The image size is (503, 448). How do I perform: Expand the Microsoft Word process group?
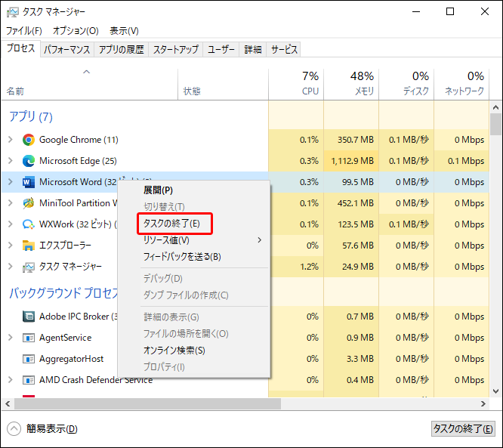11,181
